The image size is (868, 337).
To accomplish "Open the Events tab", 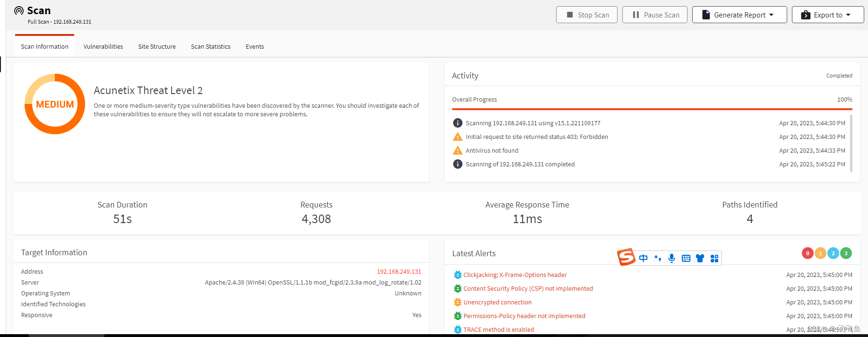I will pyautogui.click(x=255, y=46).
